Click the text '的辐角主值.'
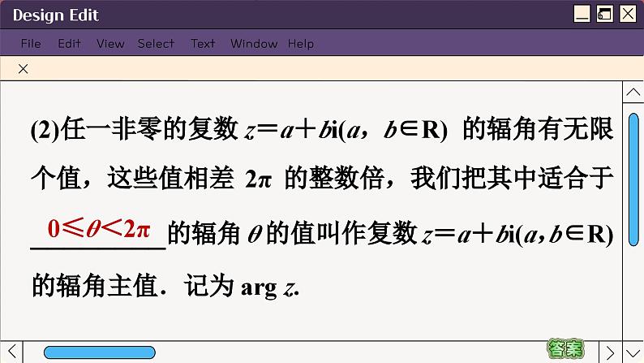The height and width of the screenshot is (363, 644). (x=99, y=285)
